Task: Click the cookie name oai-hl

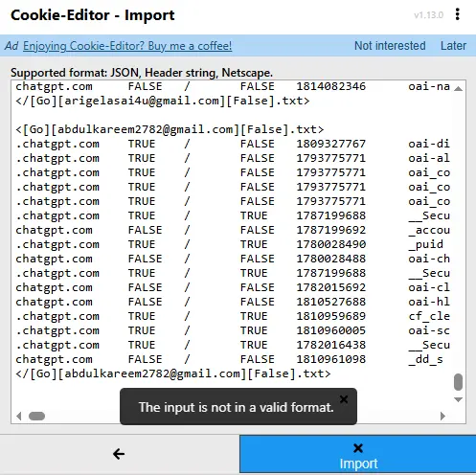Action: (x=429, y=302)
